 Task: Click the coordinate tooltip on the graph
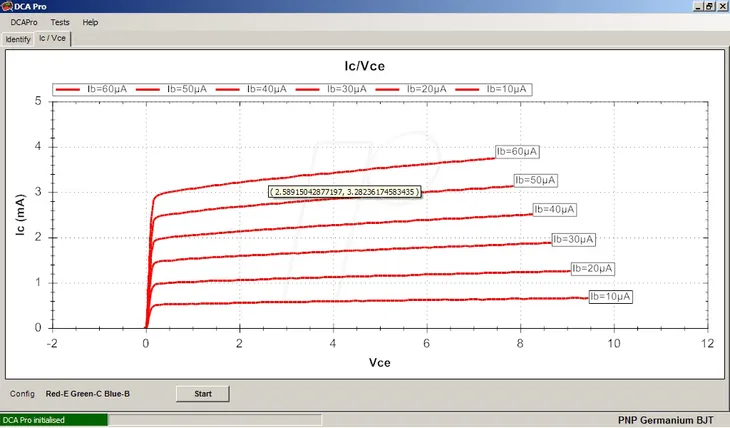345,192
